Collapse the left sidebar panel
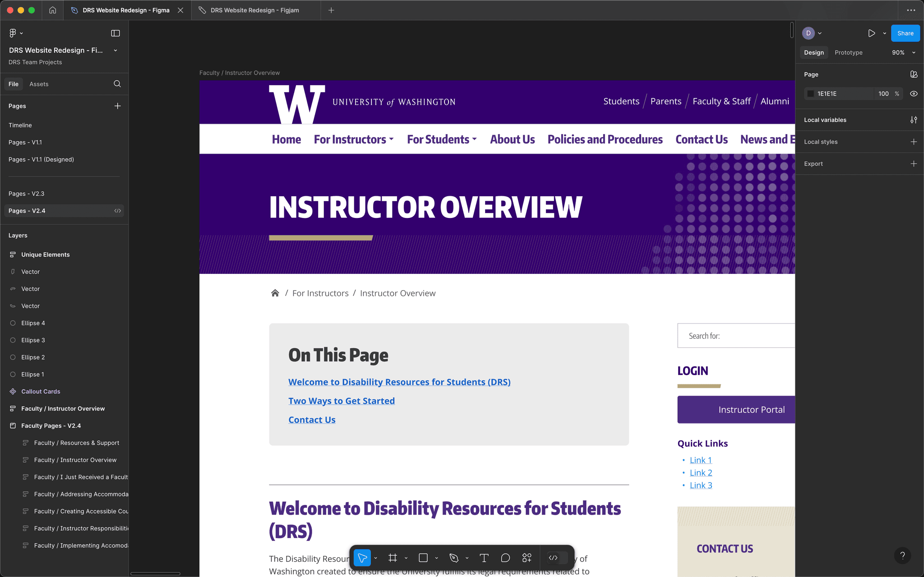The height and width of the screenshot is (577, 924). coord(115,32)
